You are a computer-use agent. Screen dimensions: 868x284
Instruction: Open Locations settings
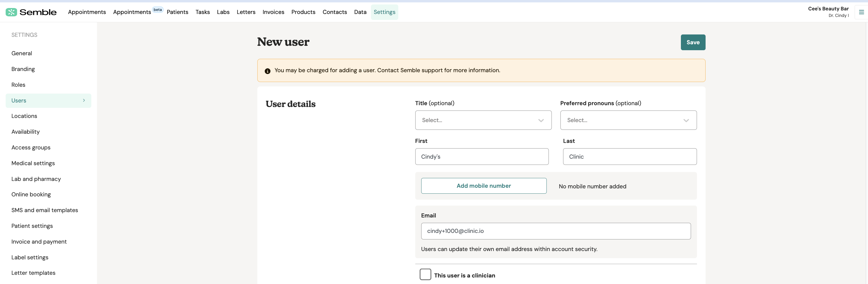(x=24, y=116)
